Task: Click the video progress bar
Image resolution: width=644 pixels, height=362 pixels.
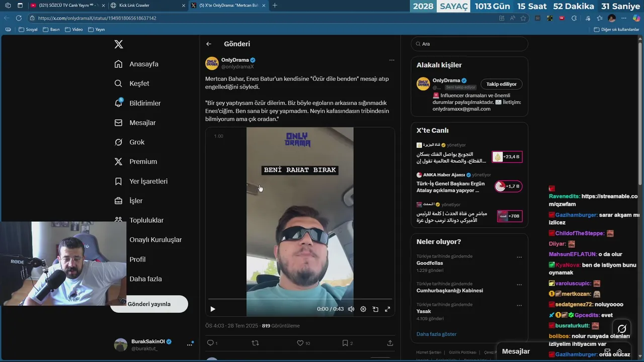Action: (300, 299)
